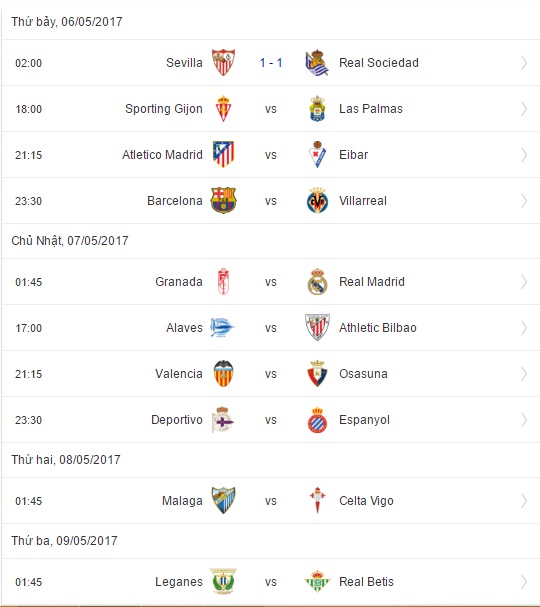Expand the Malaga vs Celta Vigo arrow

524,501
